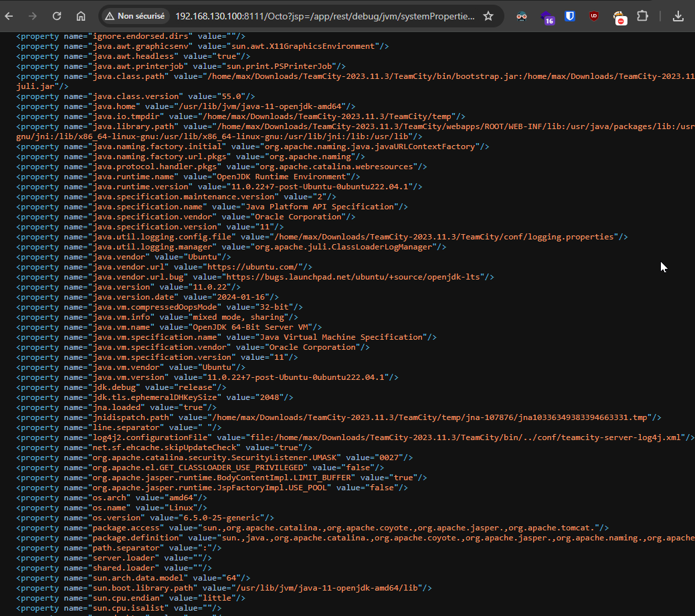Click the java.io.tmpdir property line
Screen dimensions: 695x616
pyautogui.click(x=241, y=116)
